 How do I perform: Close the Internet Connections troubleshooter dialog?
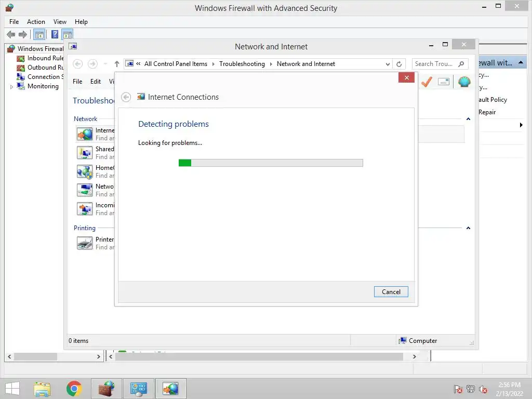point(406,78)
